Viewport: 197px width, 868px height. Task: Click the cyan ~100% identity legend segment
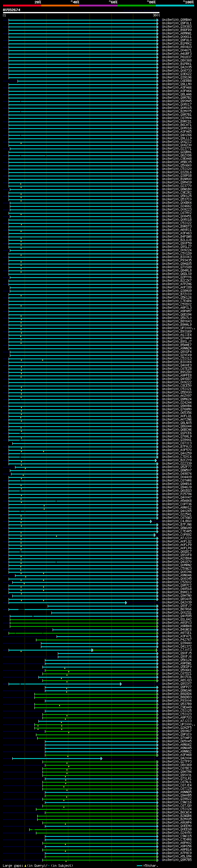[175, 6]
